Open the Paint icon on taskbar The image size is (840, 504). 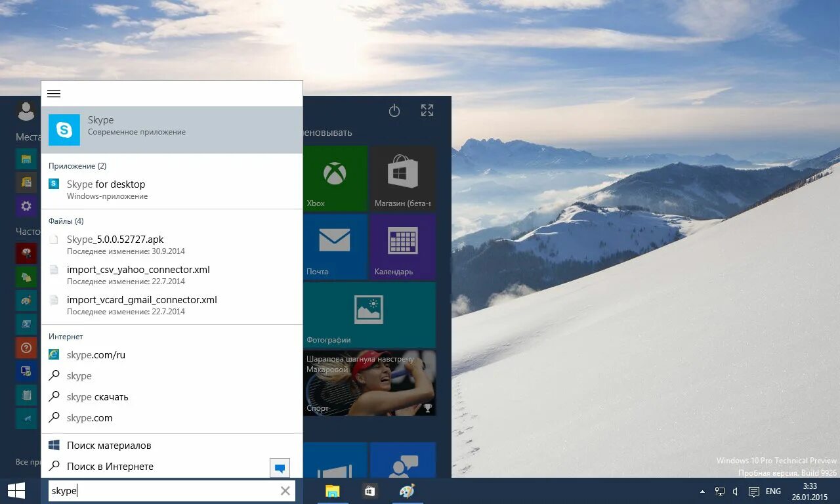(407, 491)
